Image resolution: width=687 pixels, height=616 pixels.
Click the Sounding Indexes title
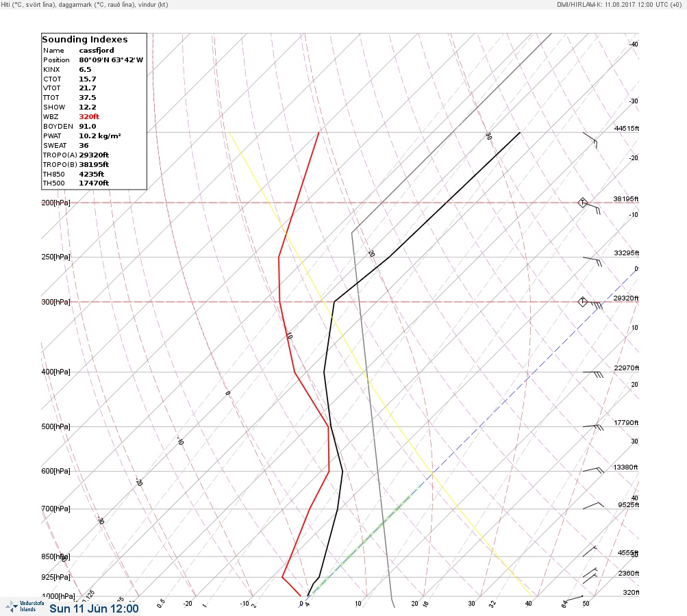pyautogui.click(x=84, y=40)
